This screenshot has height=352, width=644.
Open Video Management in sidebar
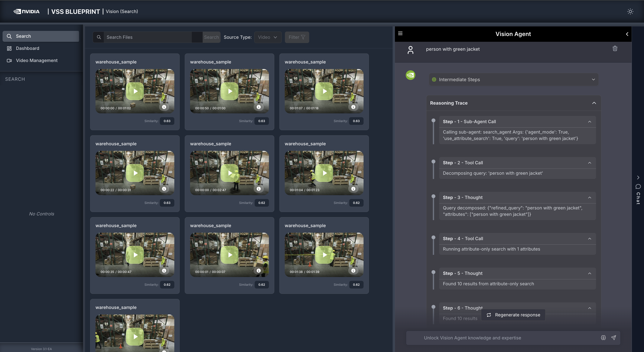36,61
